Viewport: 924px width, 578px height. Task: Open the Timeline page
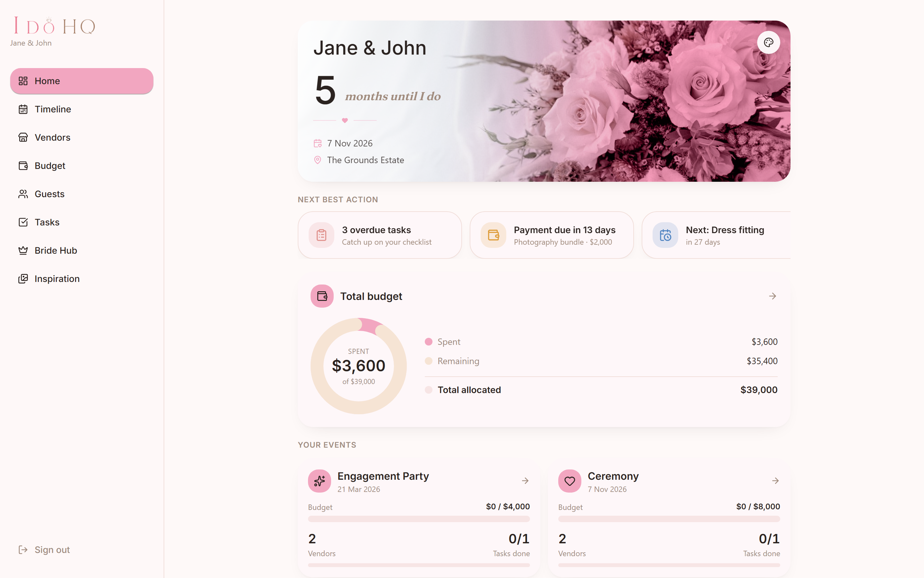coord(82,109)
